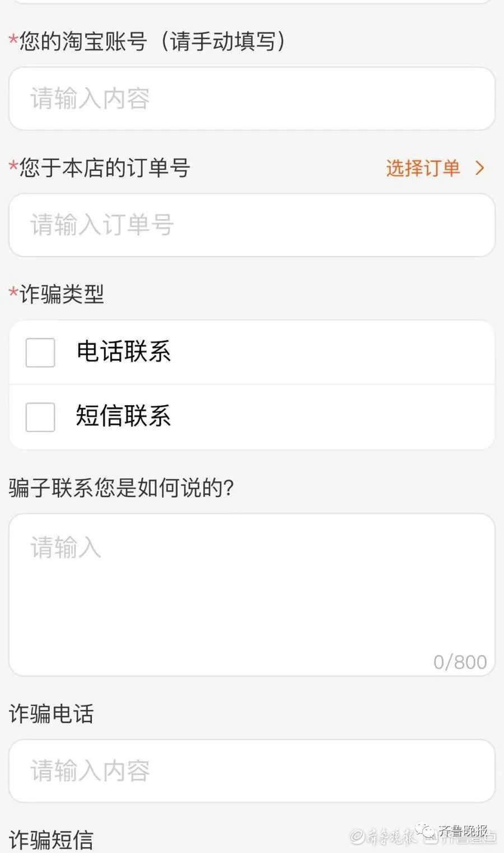Screen dimensions: 504x853
Task: Click the scammer description text area
Action: coord(252,594)
